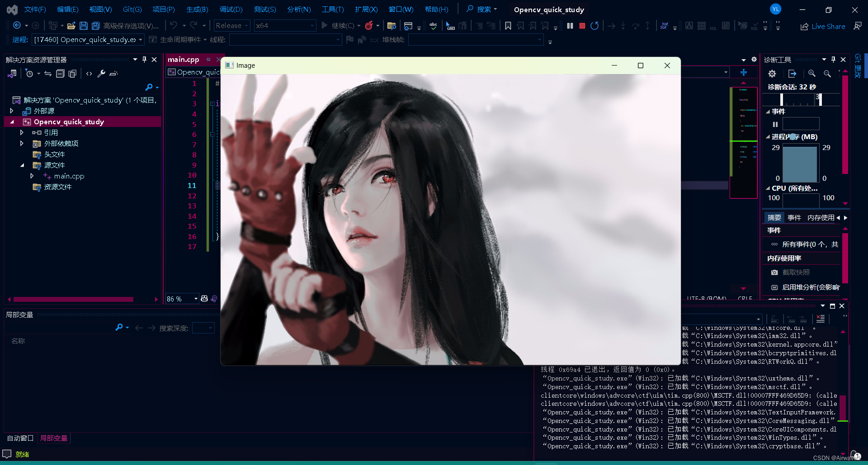Click the search box in the title bar
This screenshot has height=465, width=868.
482,9
